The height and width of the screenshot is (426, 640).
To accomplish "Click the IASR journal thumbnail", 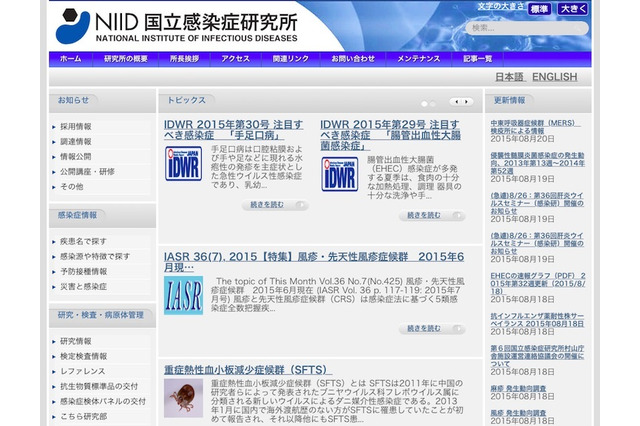I will coord(183,295).
